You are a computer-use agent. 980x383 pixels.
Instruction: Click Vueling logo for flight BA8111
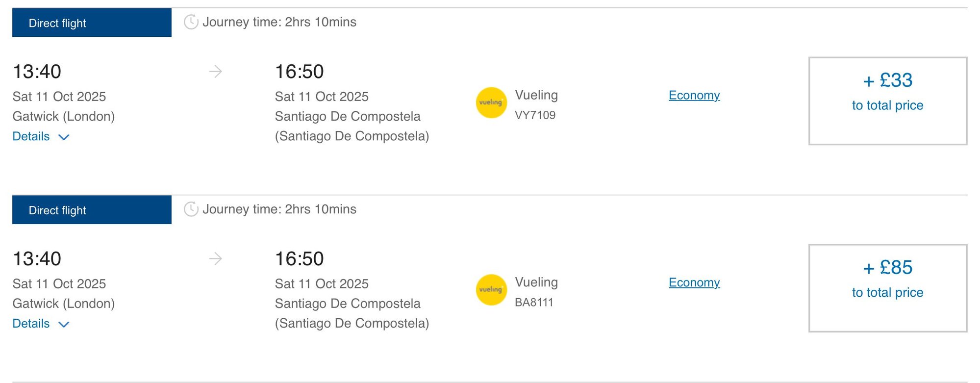coord(491,290)
